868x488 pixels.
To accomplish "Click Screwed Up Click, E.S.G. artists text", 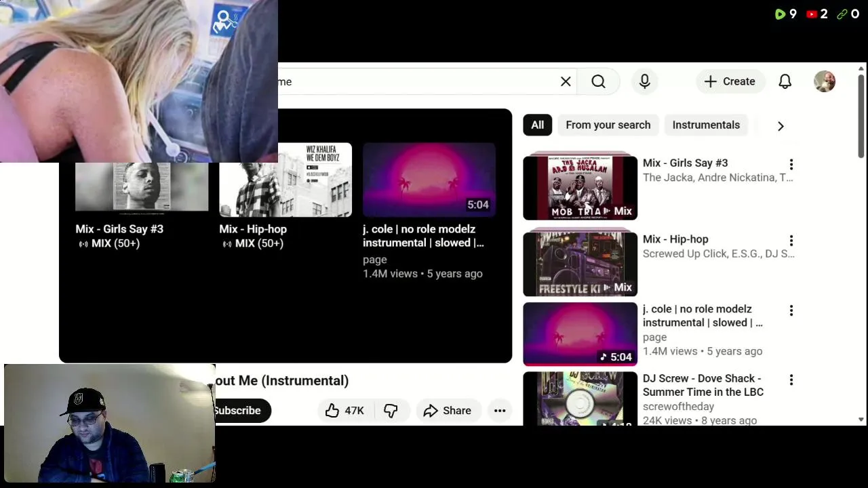I will [718, 253].
